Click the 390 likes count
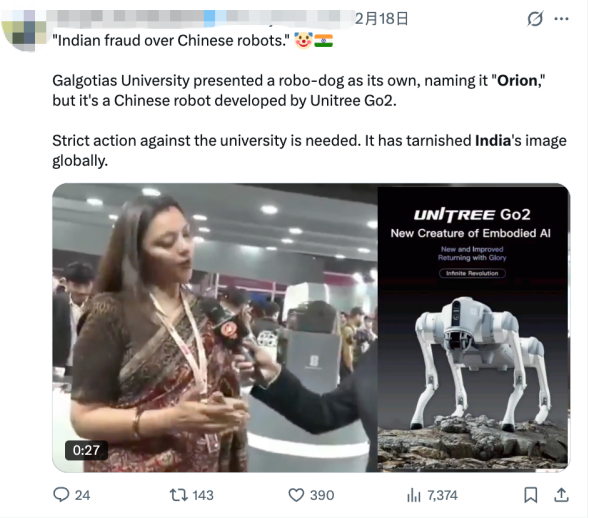The height and width of the screenshot is (518, 589). click(322, 495)
